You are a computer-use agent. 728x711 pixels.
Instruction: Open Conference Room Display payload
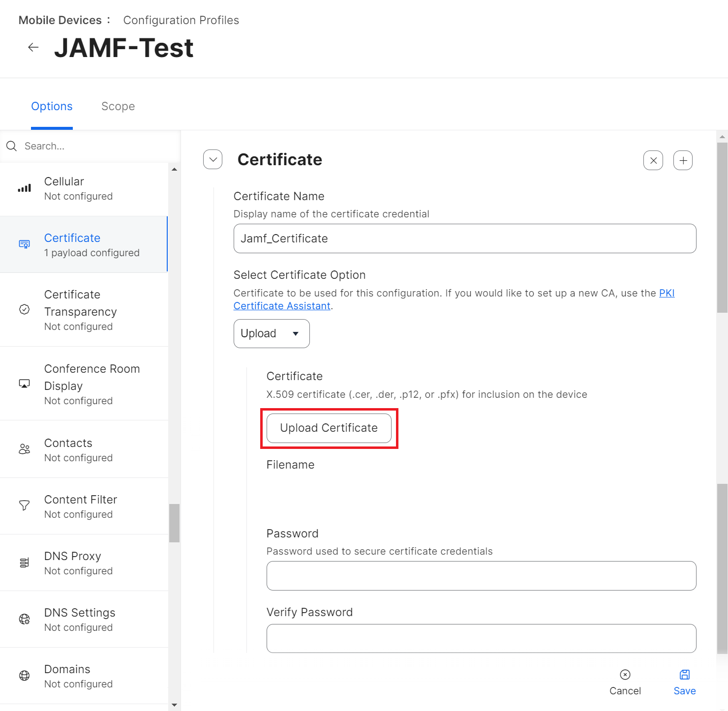[x=92, y=384]
